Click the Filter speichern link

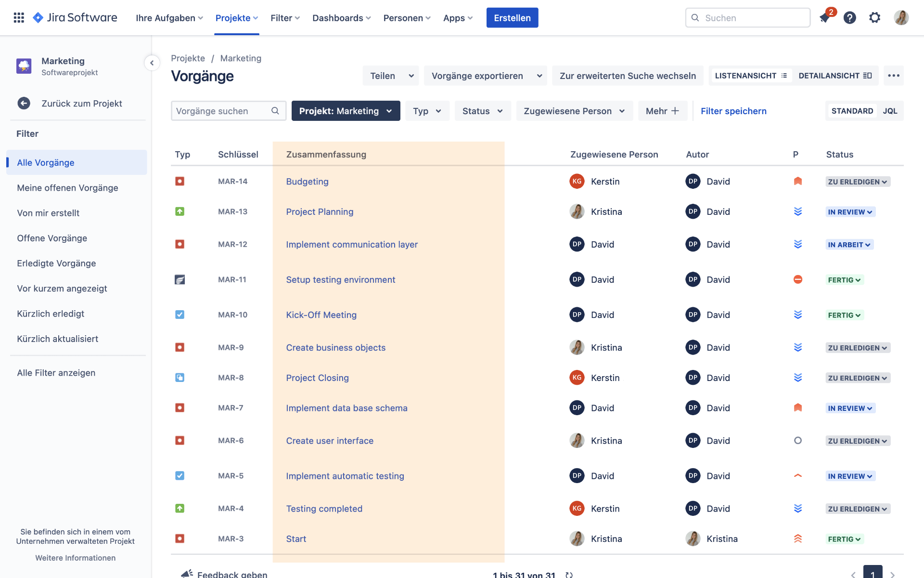pyautogui.click(x=733, y=111)
